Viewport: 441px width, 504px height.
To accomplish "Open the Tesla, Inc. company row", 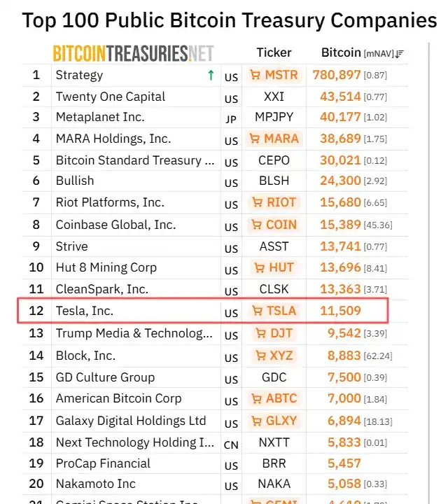I will pyautogui.click(x=84, y=311).
